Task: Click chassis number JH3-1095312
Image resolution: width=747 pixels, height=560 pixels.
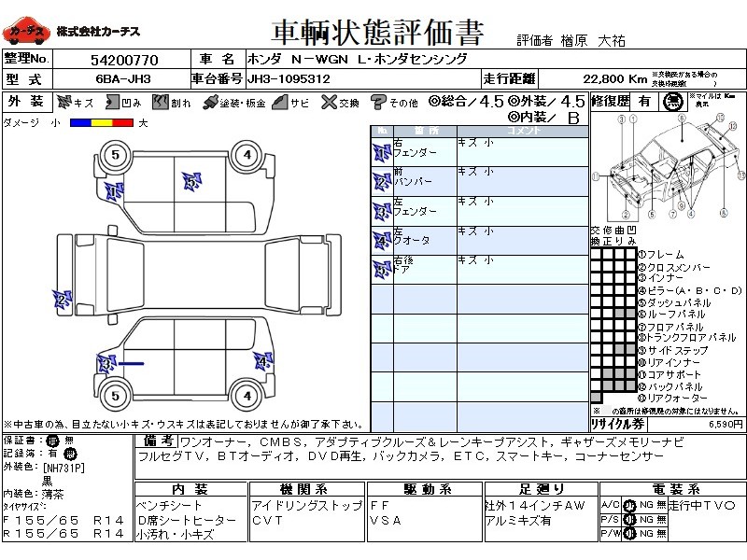Action: tap(289, 79)
